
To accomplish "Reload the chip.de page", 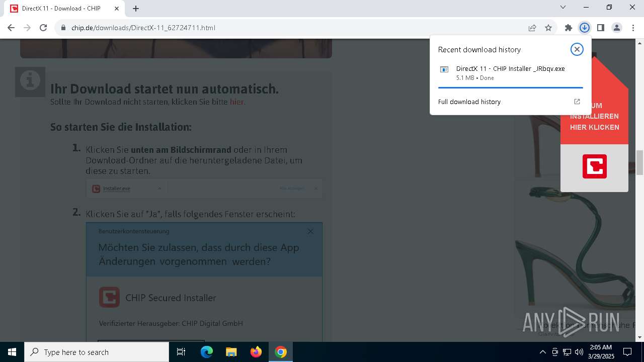I will (43, 28).
